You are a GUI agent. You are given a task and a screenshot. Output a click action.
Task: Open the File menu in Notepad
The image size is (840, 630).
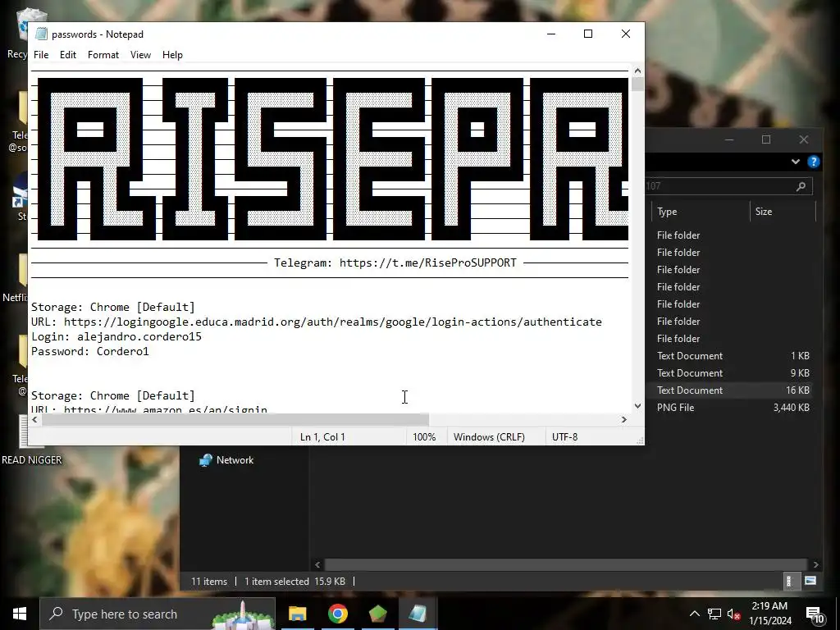(41, 55)
